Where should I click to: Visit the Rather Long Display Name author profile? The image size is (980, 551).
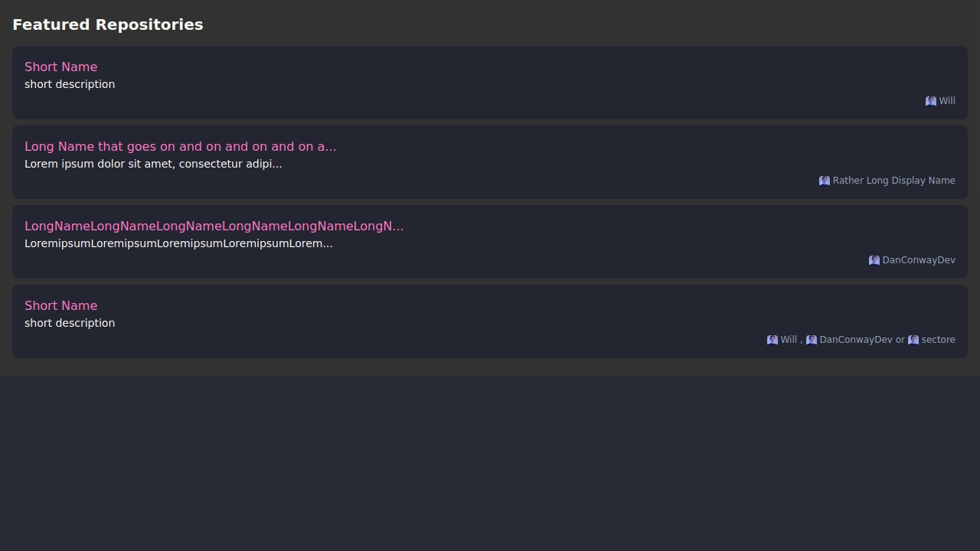893,181
